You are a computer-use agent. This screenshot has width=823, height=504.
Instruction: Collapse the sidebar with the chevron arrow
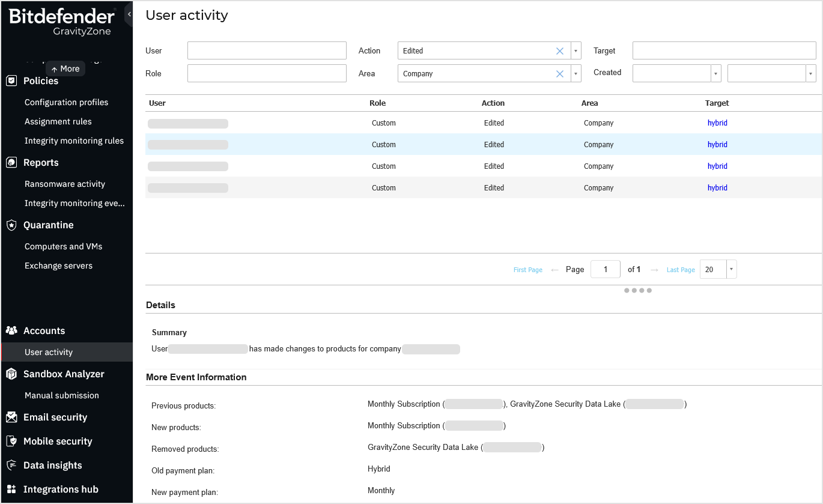[129, 13]
